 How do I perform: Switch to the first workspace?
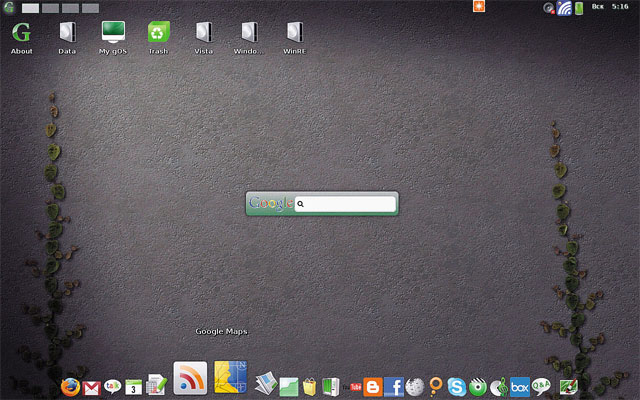(30, 8)
